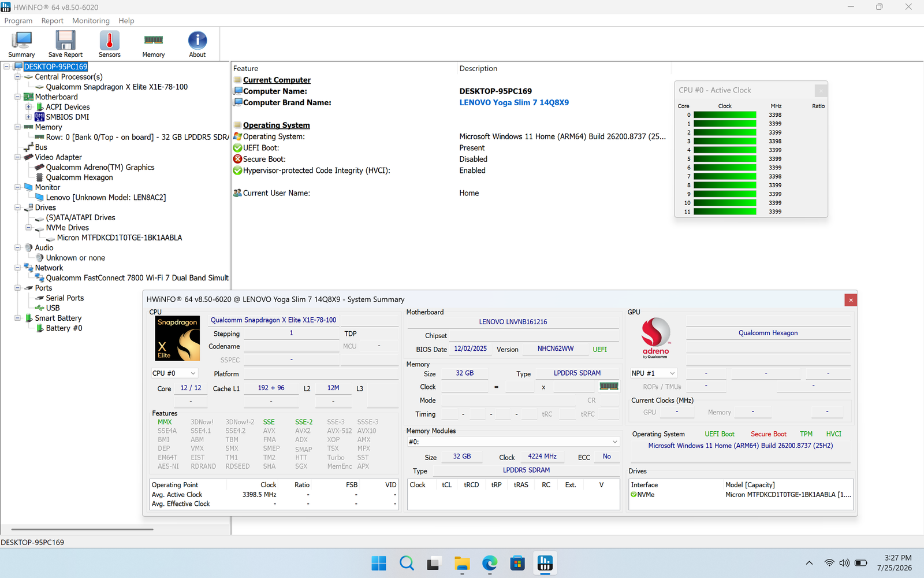Open the NPU #1 selector dropdown

pos(653,373)
